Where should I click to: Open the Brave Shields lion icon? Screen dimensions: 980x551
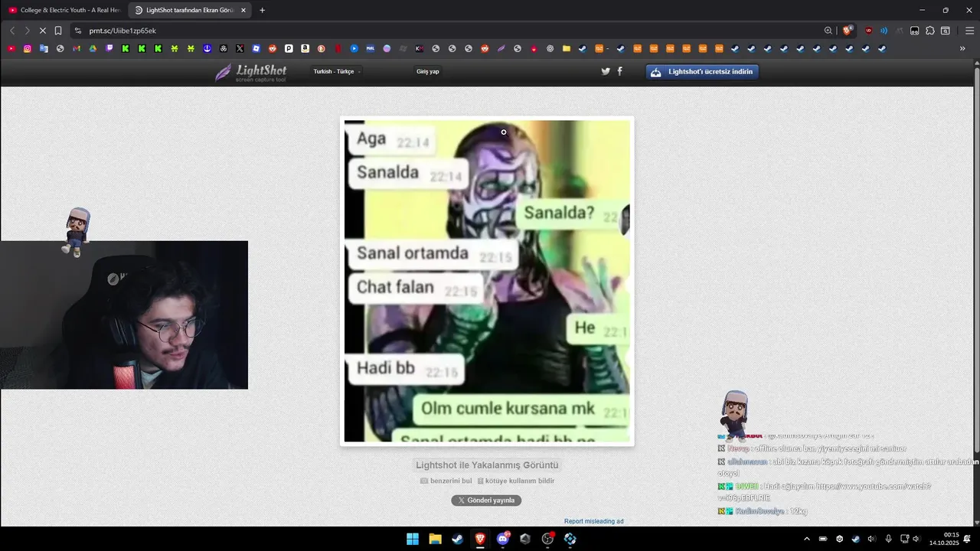click(x=847, y=31)
